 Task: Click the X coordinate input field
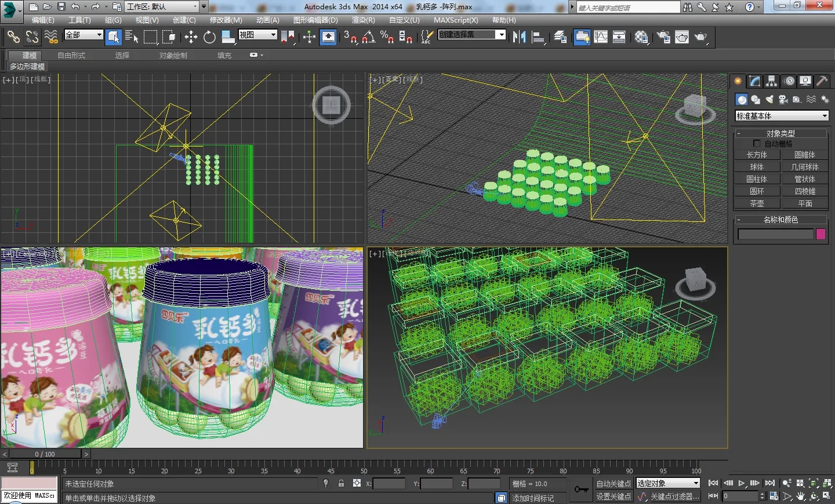[x=389, y=483]
